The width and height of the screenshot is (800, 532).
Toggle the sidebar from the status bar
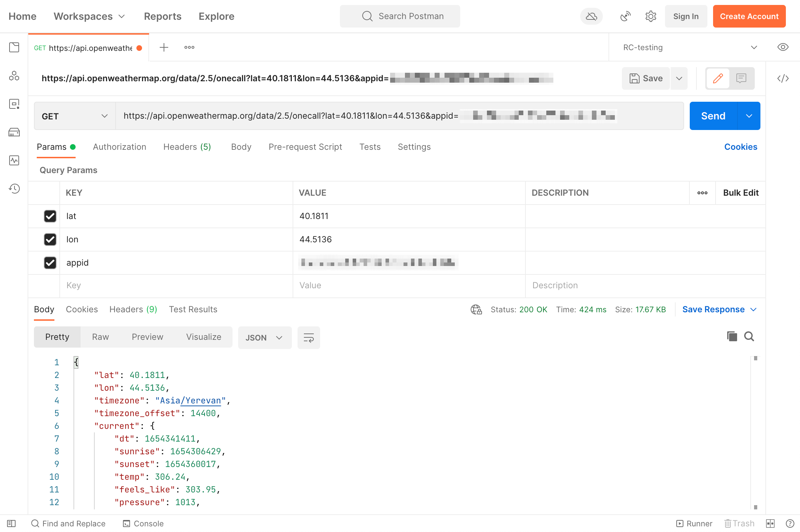[11, 524]
